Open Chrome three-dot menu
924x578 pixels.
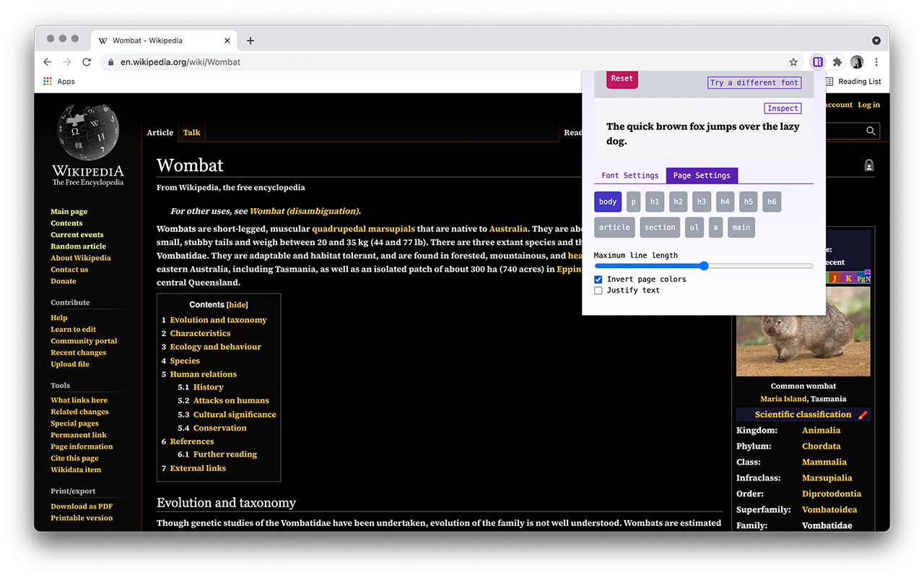pyautogui.click(x=876, y=62)
